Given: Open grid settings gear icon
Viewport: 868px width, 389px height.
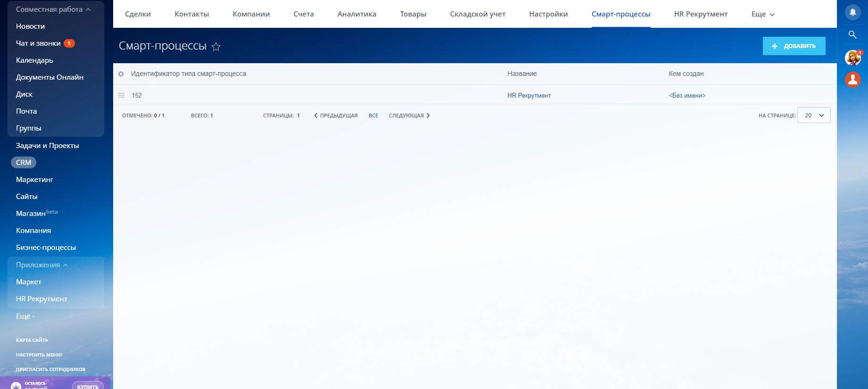Looking at the screenshot, I should 121,74.
